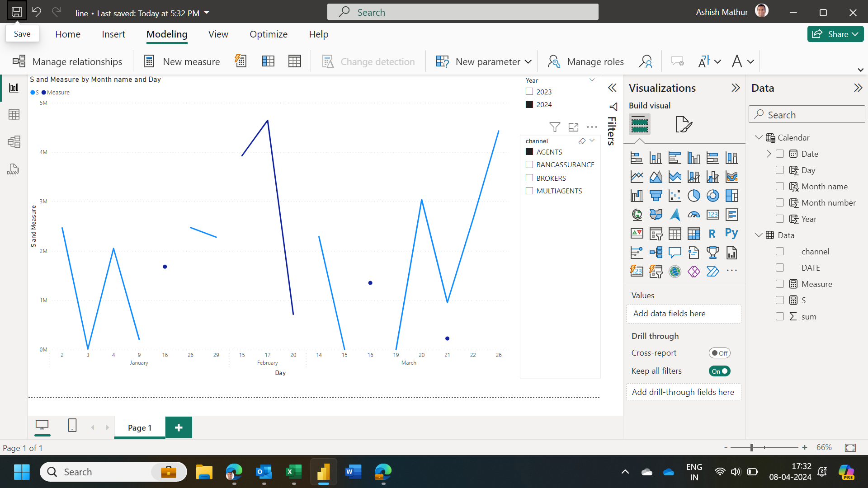Open the Optimize ribbon tab

pyautogui.click(x=269, y=34)
